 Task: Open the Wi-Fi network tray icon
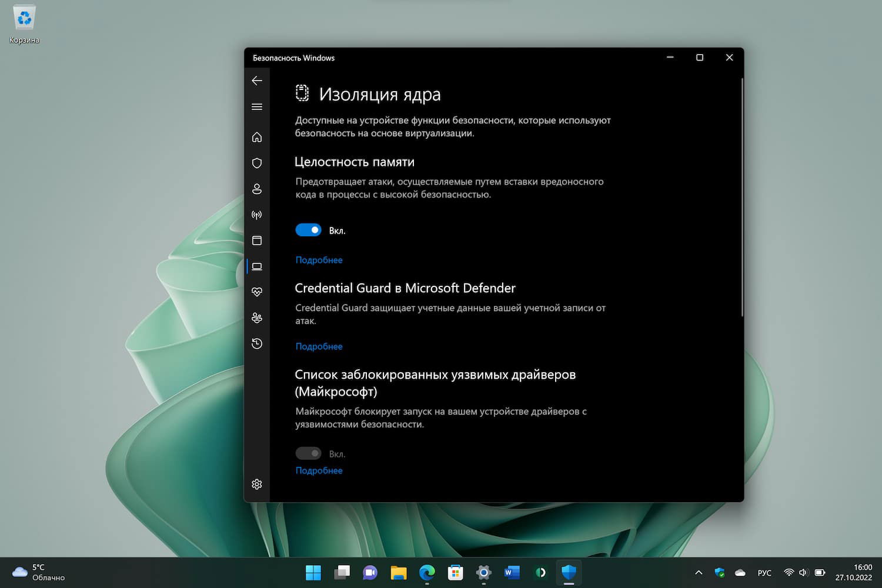789,572
